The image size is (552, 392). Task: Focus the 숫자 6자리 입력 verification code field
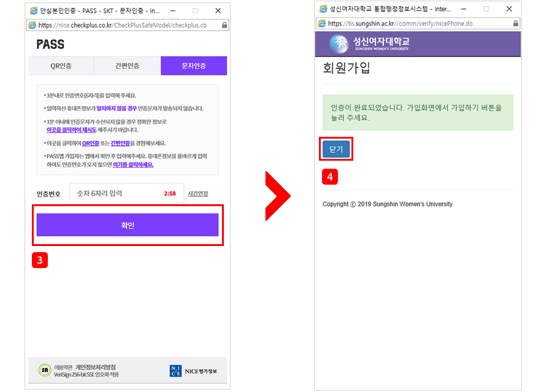pos(117,194)
